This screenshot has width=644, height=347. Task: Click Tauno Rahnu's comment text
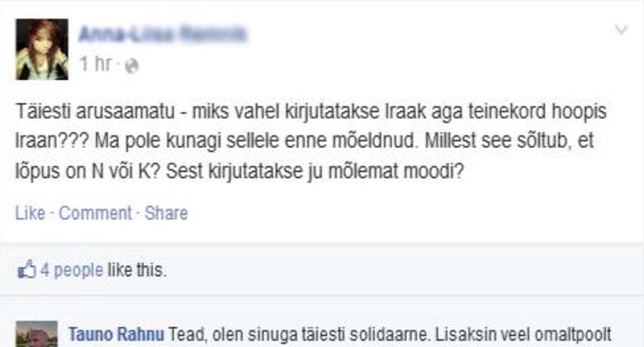391,335
